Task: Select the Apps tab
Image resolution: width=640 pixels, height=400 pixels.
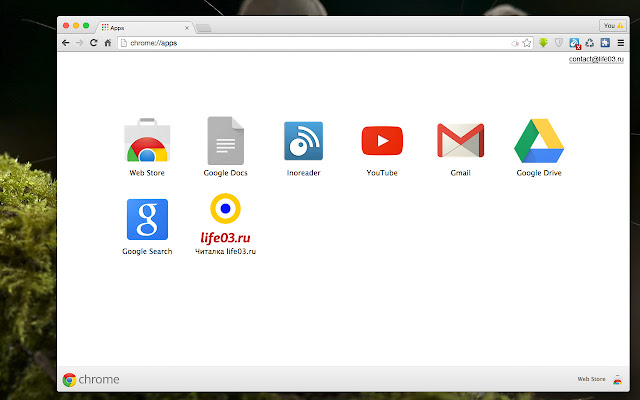Action: 145,28
